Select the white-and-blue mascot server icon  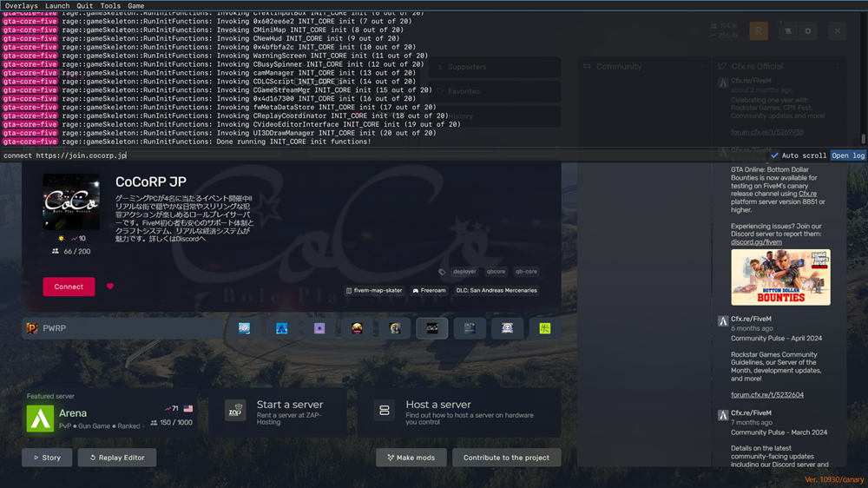click(507, 328)
